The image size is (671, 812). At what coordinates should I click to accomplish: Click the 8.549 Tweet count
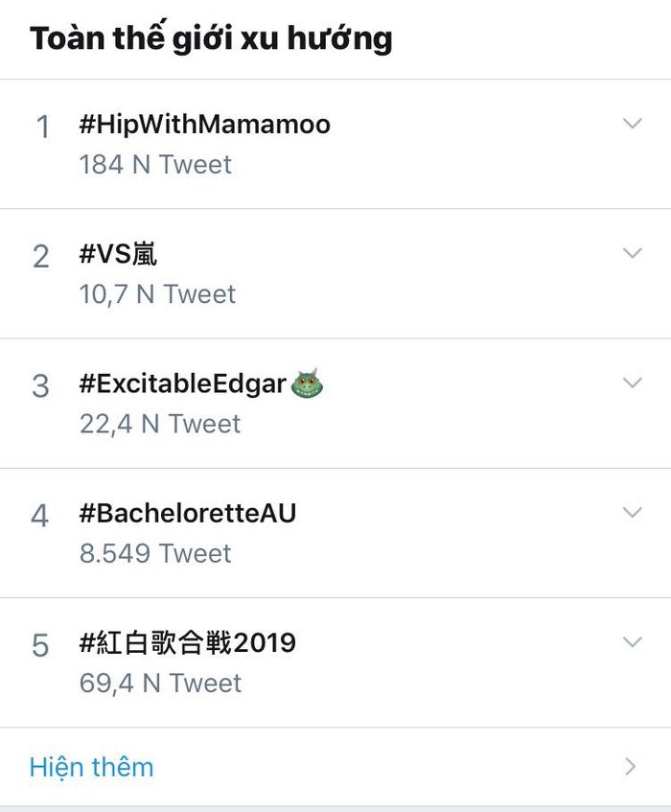(155, 553)
